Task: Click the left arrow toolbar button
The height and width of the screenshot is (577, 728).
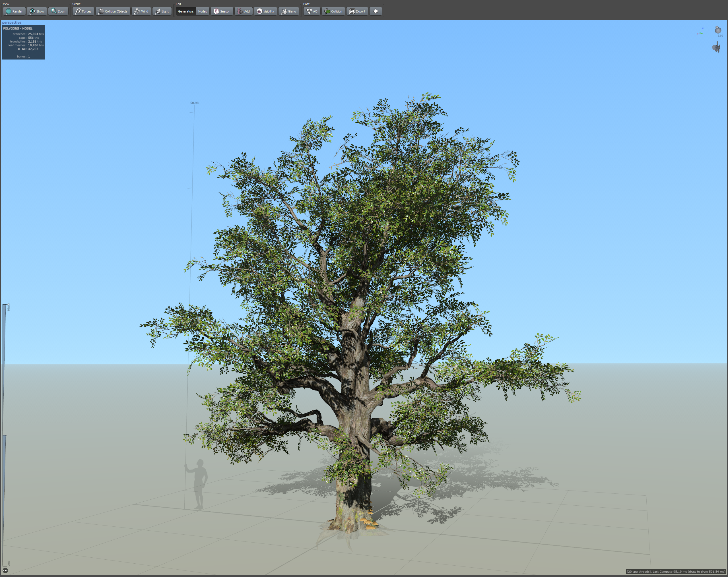Action: [x=376, y=11]
